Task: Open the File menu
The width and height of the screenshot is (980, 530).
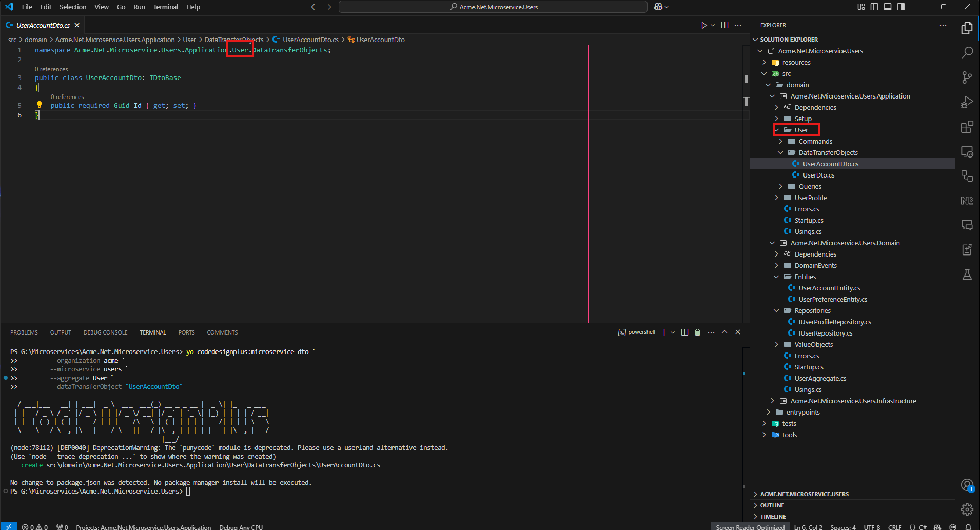Action: click(x=27, y=7)
